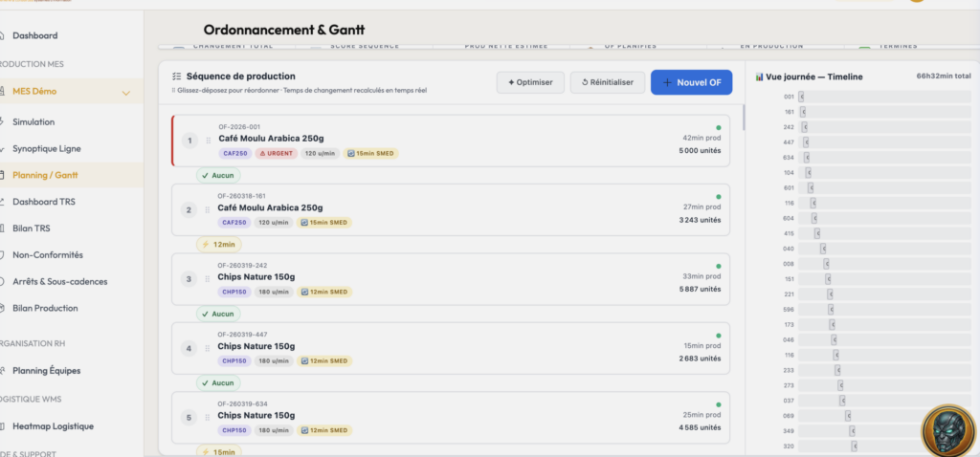Click the Réinitialiser button
Screen dimensions: 980x457
coord(608,82)
